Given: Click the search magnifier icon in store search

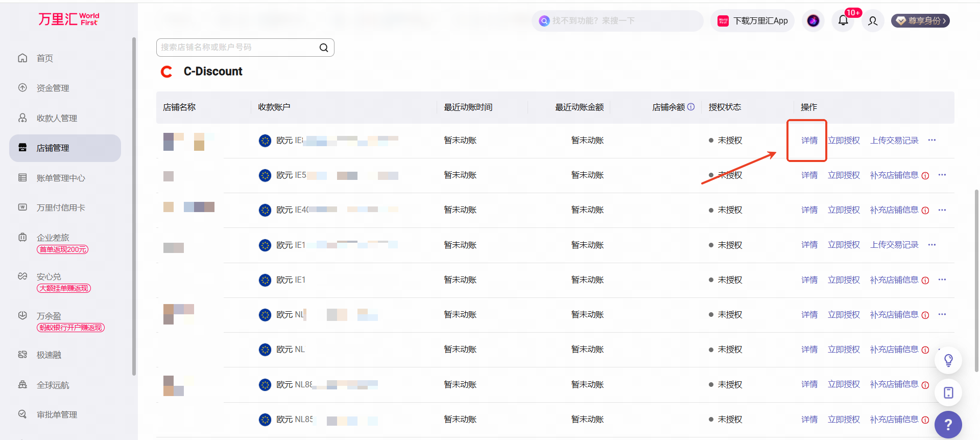Looking at the screenshot, I should 324,48.
